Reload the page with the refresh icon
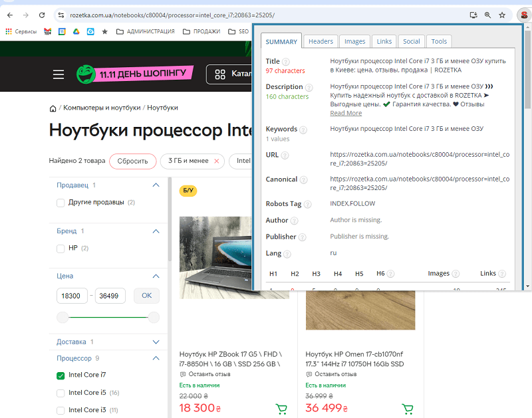The height and width of the screenshot is (418, 532). [x=42, y=15]
